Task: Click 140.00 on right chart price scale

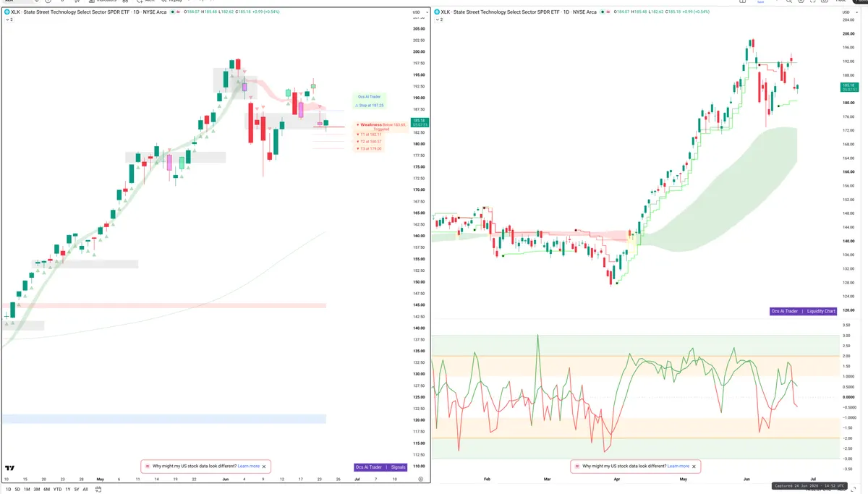Action: coord(848,241)
